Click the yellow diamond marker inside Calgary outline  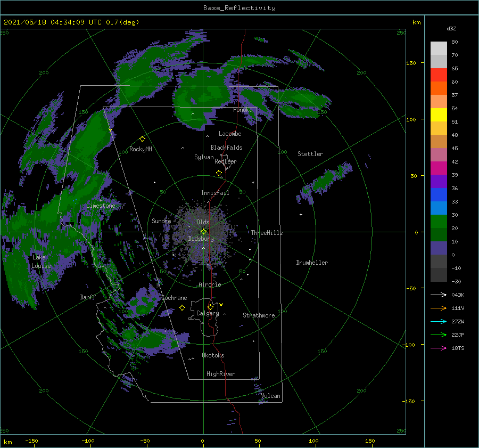[x=210, y=307]
